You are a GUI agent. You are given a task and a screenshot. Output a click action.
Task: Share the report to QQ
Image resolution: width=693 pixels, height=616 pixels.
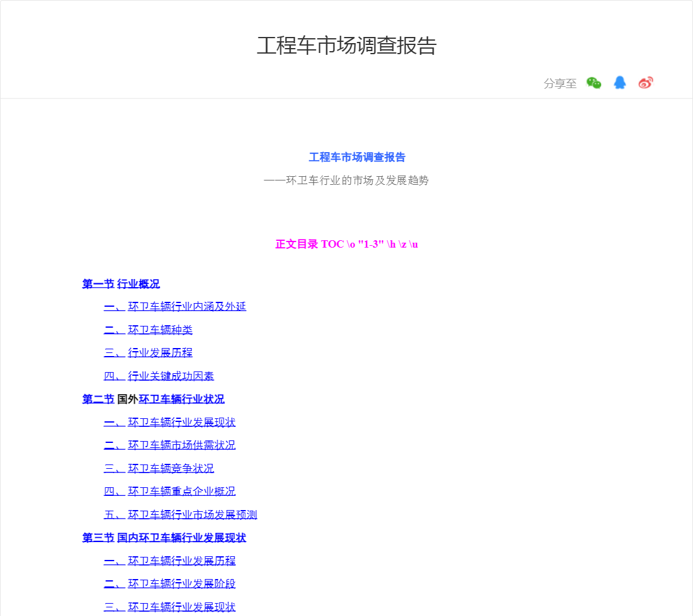(620, 83)
